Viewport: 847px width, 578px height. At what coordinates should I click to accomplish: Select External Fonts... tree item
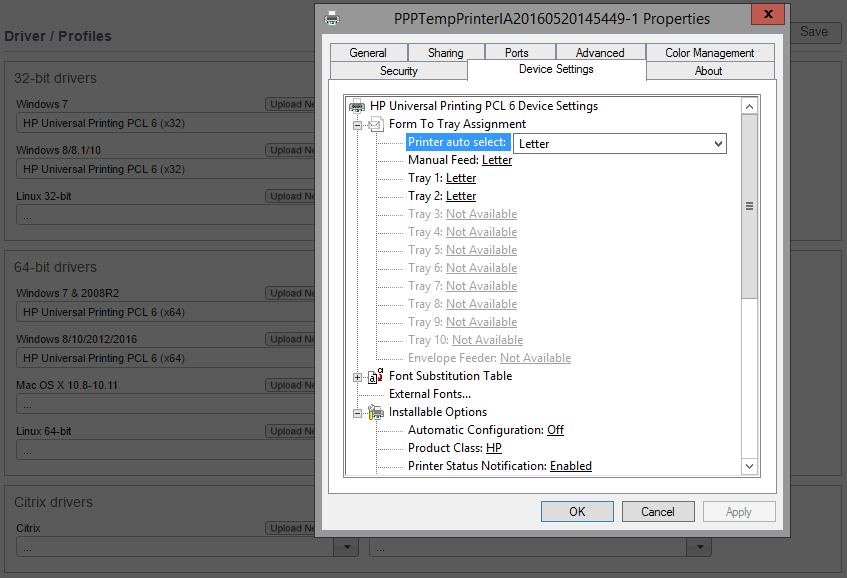click(430, 394)
